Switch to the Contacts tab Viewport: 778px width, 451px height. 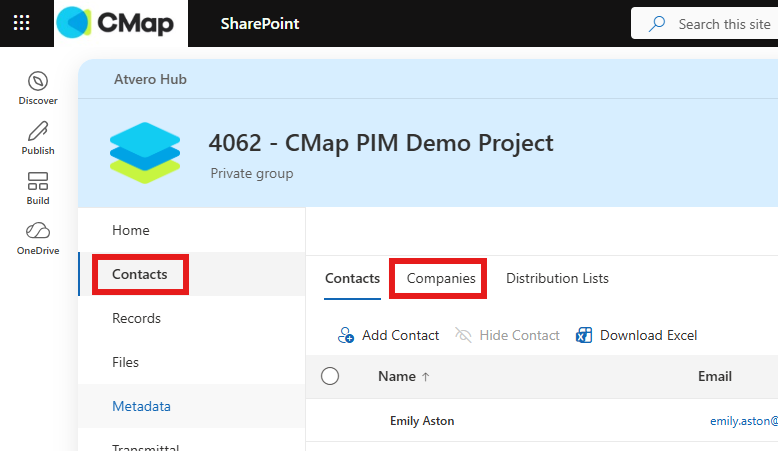(x=352, y=278)
